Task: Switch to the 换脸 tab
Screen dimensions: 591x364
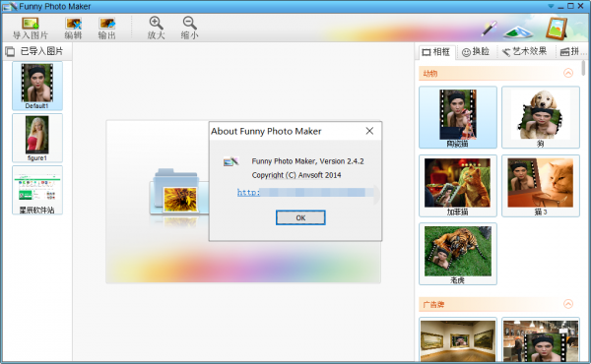Action: (x=476, y=52)
